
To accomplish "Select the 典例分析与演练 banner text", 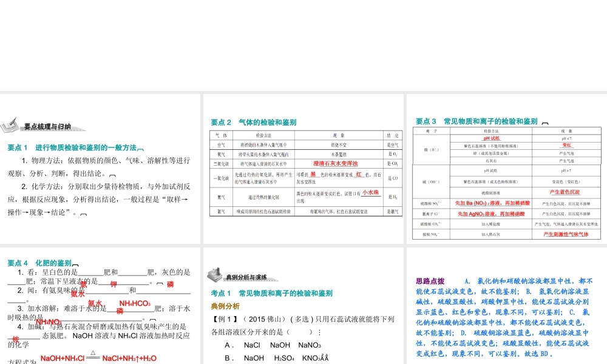I will pos(246,277).
